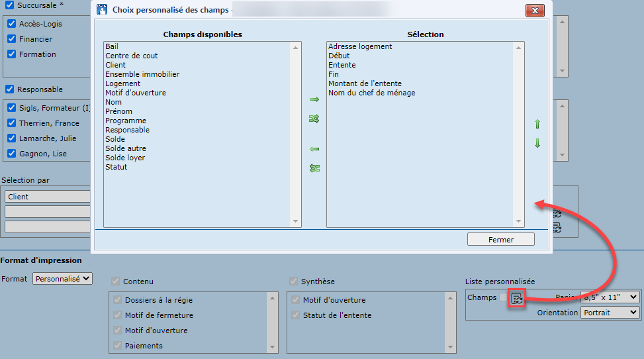644x359 pixels.
Task: Toggle the Formation checkbox
Action: pos(11,54)
